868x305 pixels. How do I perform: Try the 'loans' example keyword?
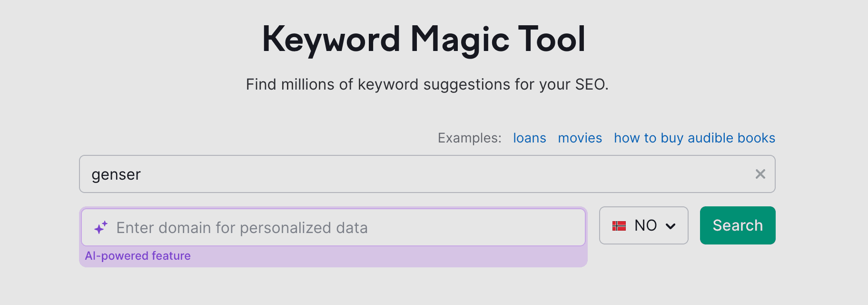click(529, 138)
